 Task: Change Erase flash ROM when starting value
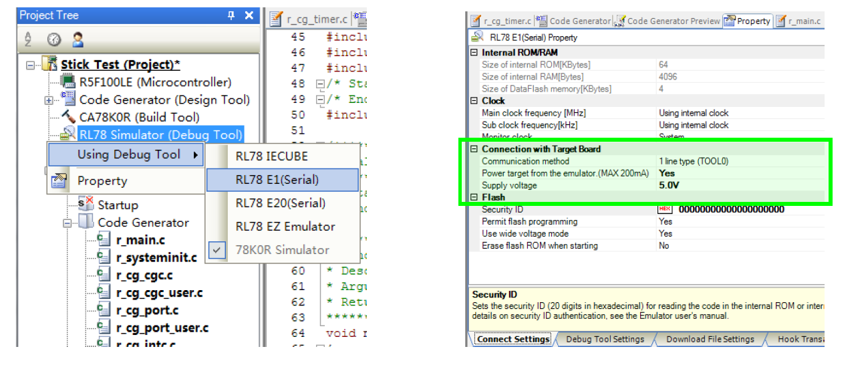point(740,245)
